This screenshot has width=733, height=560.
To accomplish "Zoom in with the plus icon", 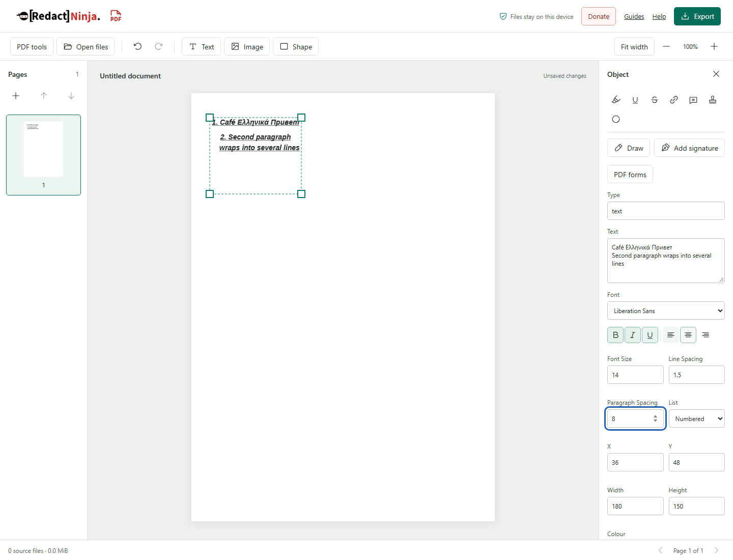I will tap(714, 46).
